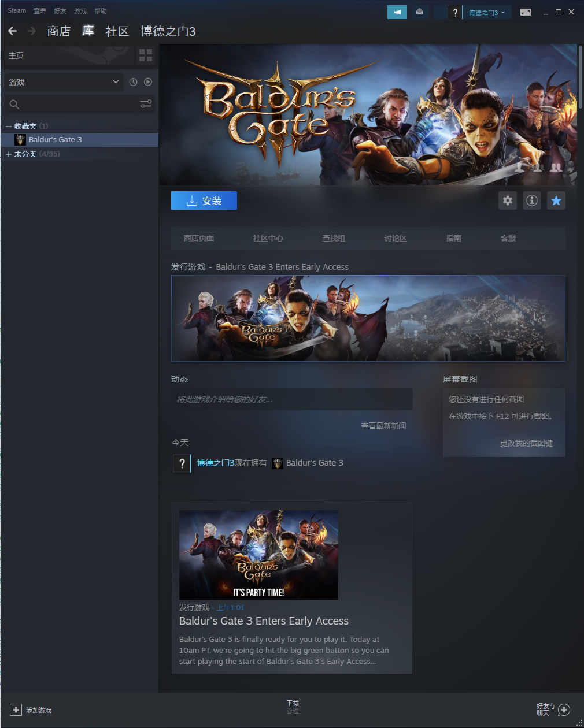Screen dimensions: 584x728
Task: Click the 好友与聊天 label
Action: (x=546, y=710)
